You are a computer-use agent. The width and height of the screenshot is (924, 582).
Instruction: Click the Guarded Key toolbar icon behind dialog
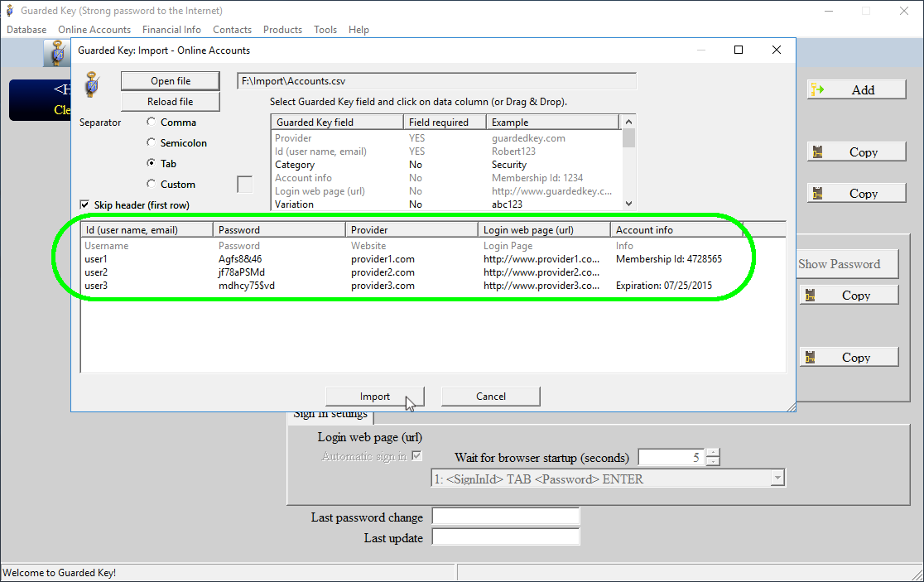point(57,53)
